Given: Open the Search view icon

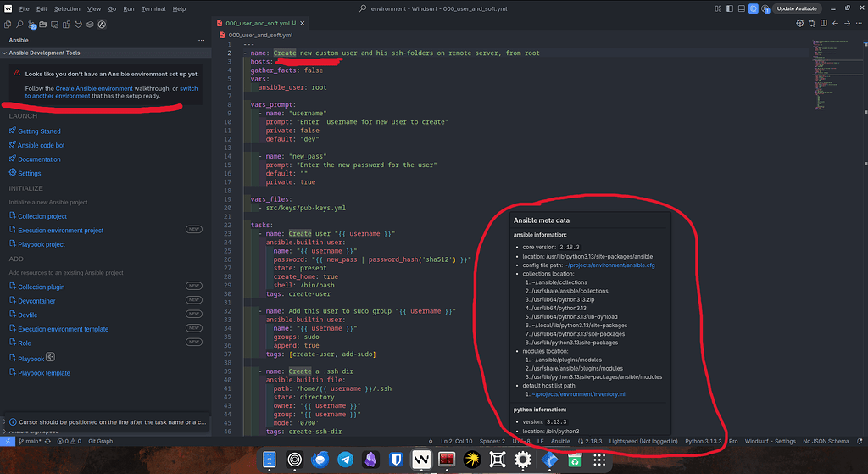Looking at the screenshot, I should tap(19, 25).
